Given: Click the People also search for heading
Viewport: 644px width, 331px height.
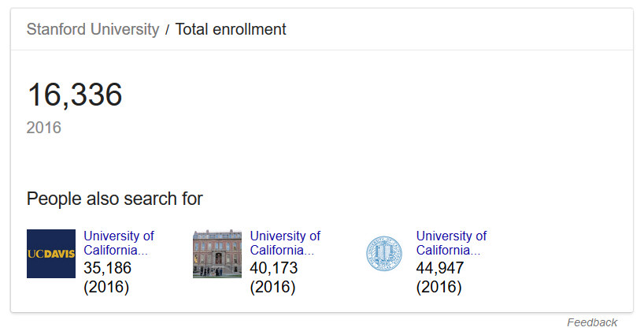Looking at the screenshot, I should (115, 199).
